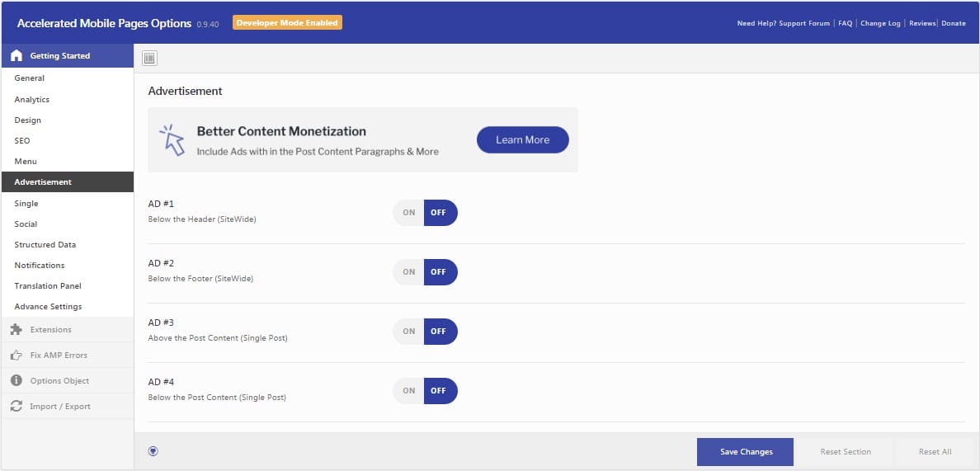The image size is (980, 471).
Task: Click the Extensions puzzle piece icon
Action: (16, 330)
